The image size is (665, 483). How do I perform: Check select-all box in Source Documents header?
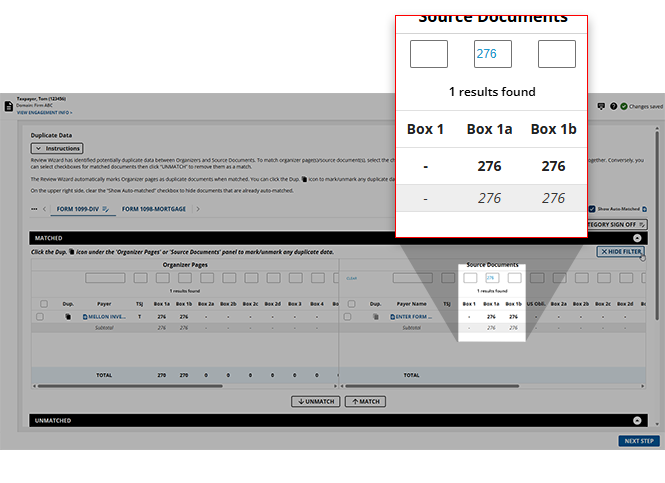[351, 304]
